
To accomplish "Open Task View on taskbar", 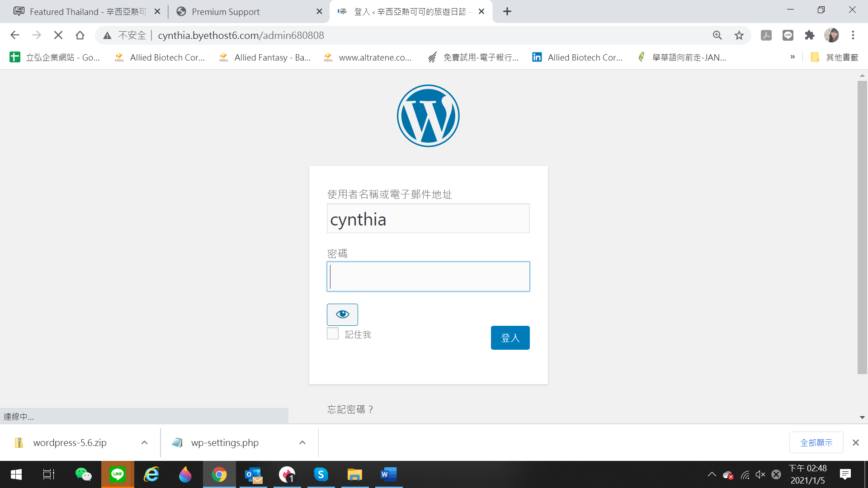I will pyautogui.click(x=48, y=474).
